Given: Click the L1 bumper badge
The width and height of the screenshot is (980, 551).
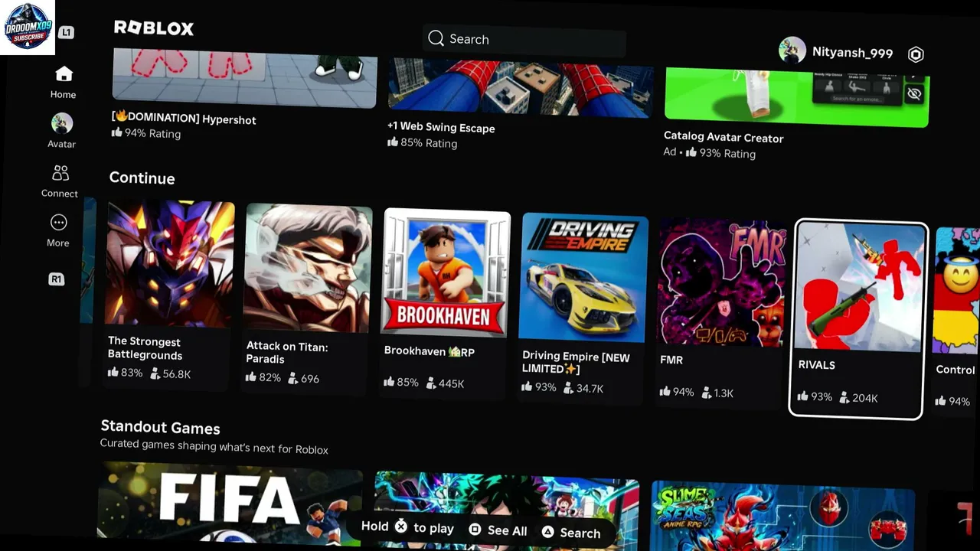Looking at the screenshot, I should coord(66,32).
